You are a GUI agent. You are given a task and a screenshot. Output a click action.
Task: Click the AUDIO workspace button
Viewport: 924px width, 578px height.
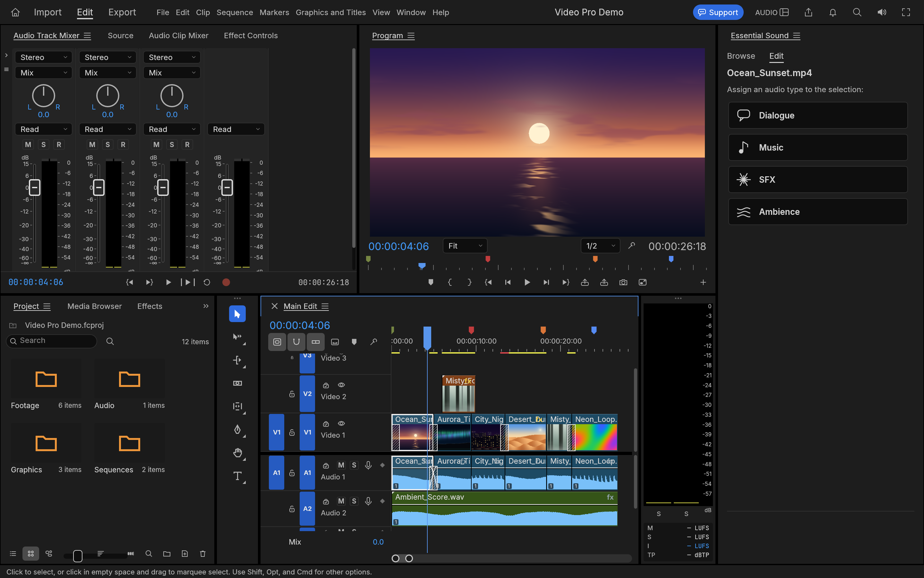(x=772, y=12)
